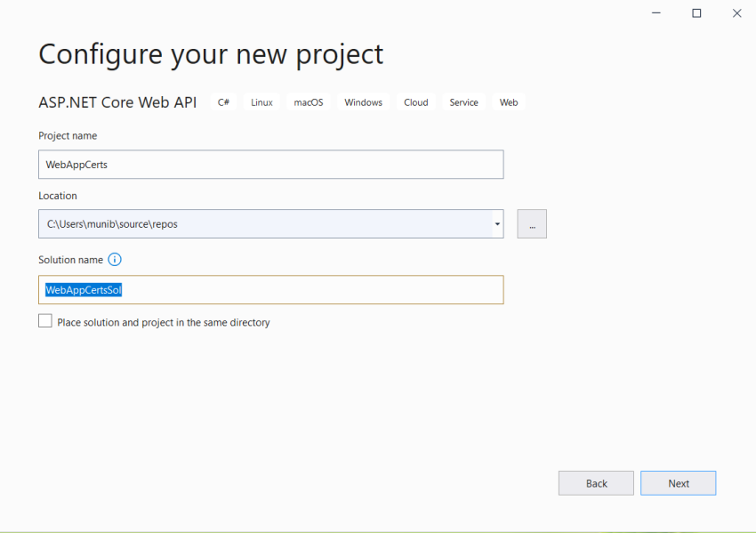The height and width of the screenshot is (533, 756).
Task: Click the ASP.NET Core Web API label
Action: coord(117,101)
